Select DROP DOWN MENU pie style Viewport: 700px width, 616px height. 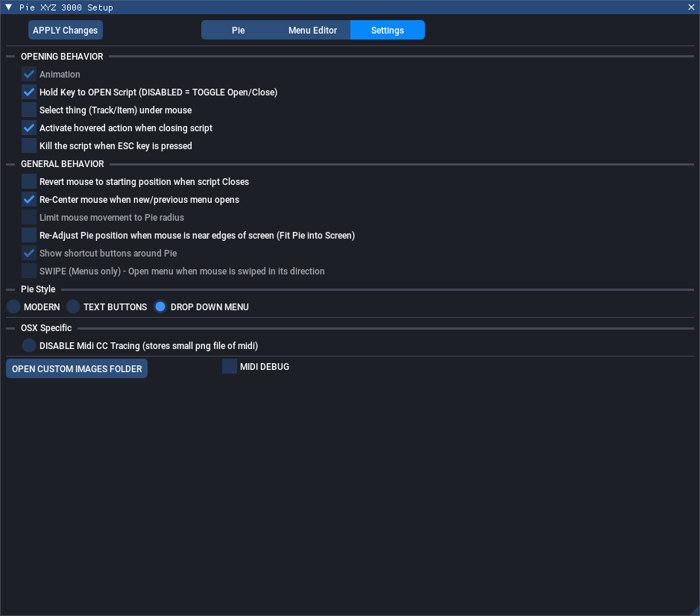(160, 307)
